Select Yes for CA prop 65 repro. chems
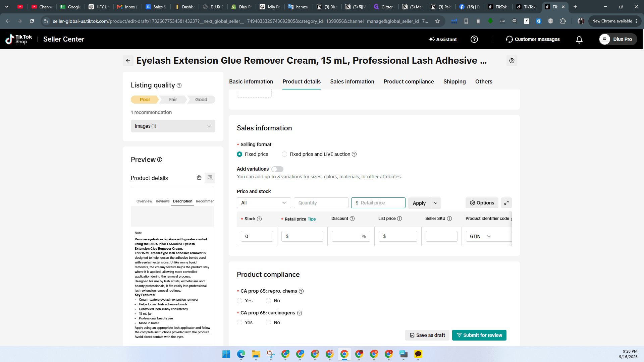This screenshot has height=362, width=644. point(239,301)
